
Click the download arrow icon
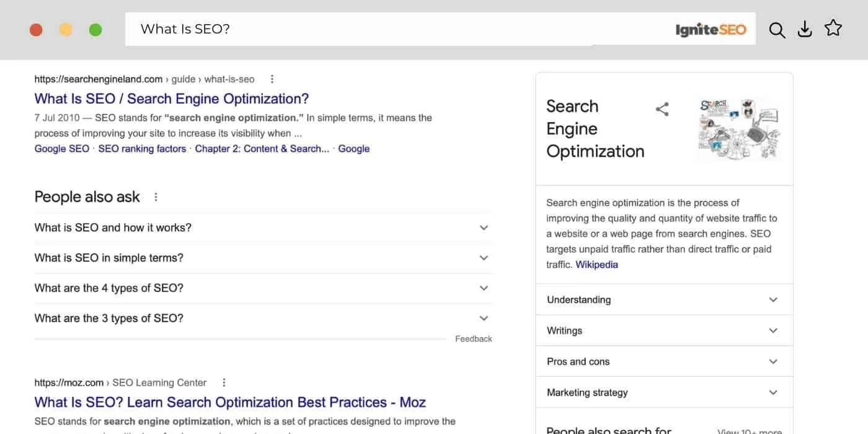click(x=805, y=29)
